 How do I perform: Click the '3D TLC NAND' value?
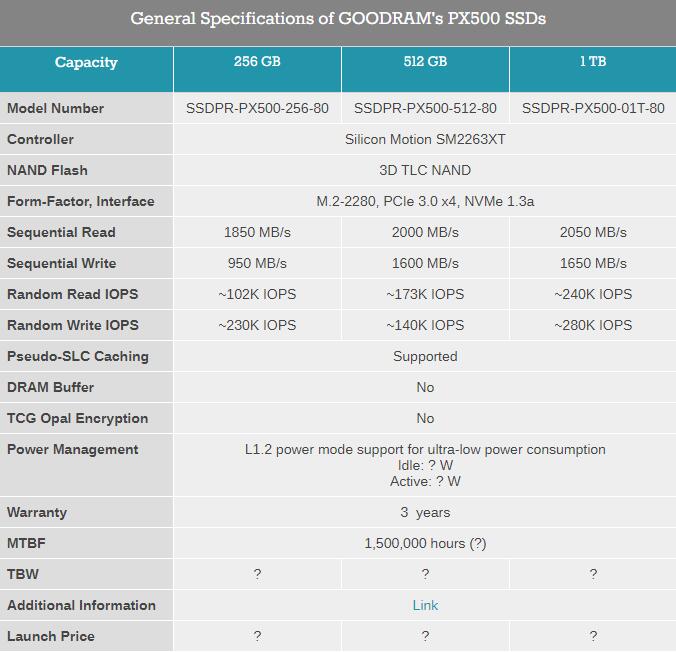point(425,170)
